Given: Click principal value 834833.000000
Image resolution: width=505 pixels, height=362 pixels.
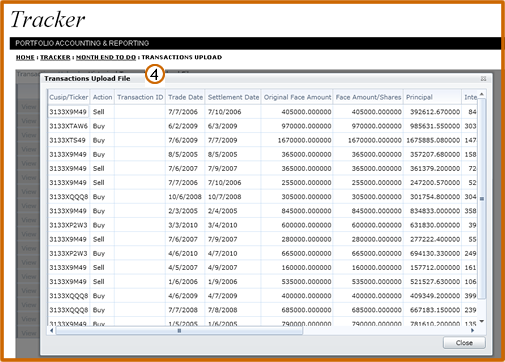Looking at the screenshot, I should [x=435, y=211].
